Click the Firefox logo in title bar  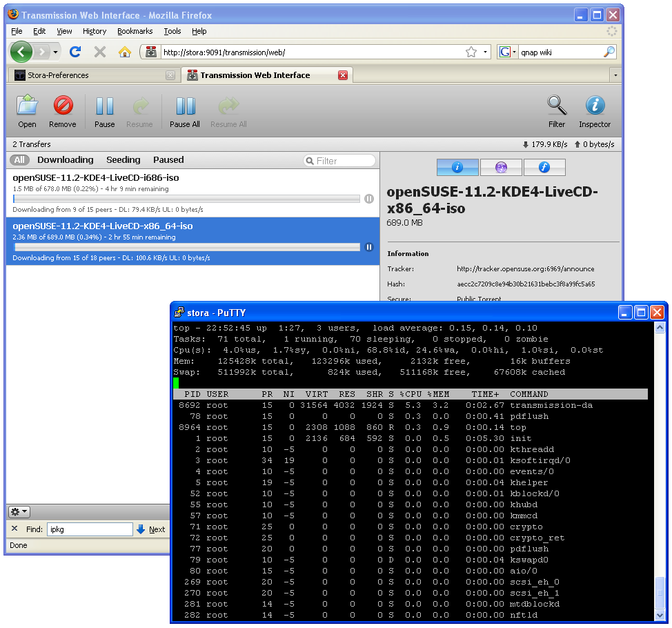(x=13, y=14)
